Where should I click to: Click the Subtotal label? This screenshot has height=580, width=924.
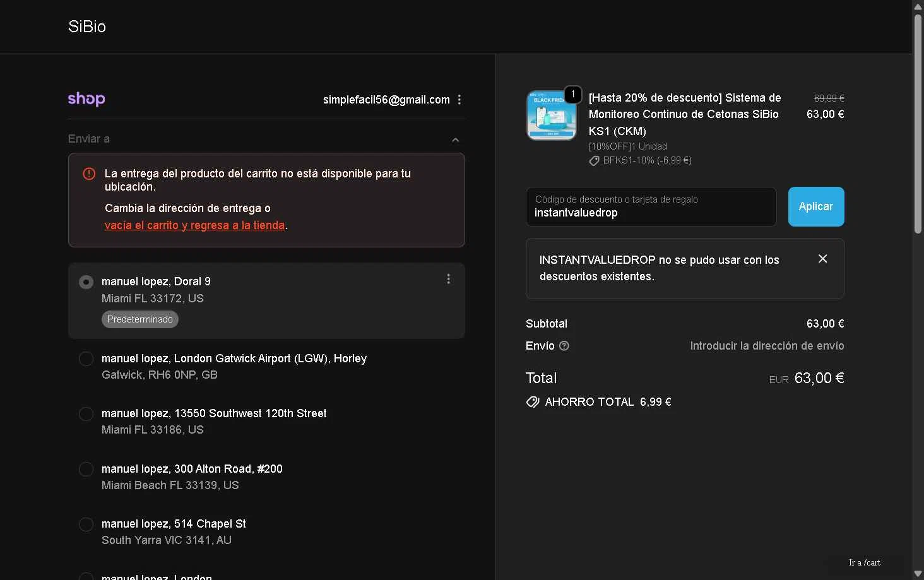tap(547, 324)
